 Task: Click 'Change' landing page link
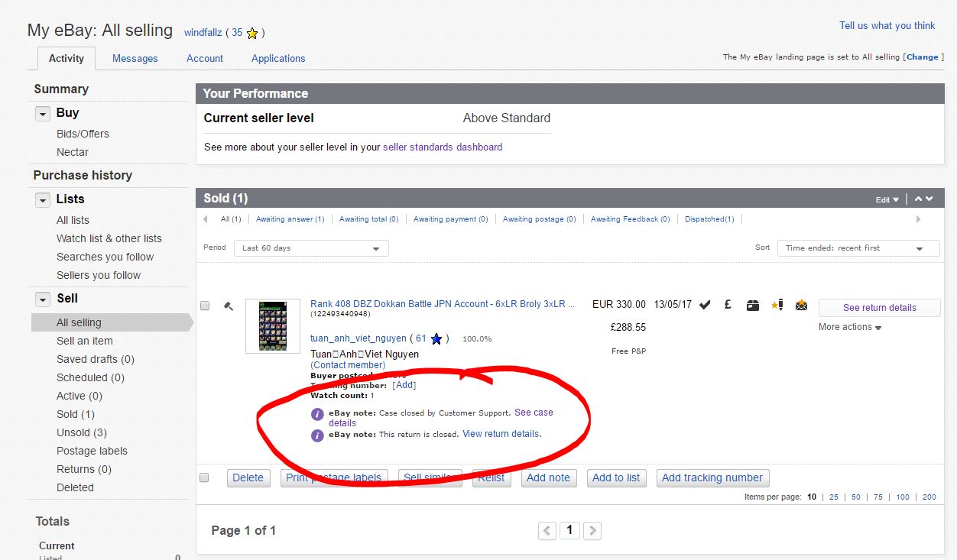click(x=922, y=57)
